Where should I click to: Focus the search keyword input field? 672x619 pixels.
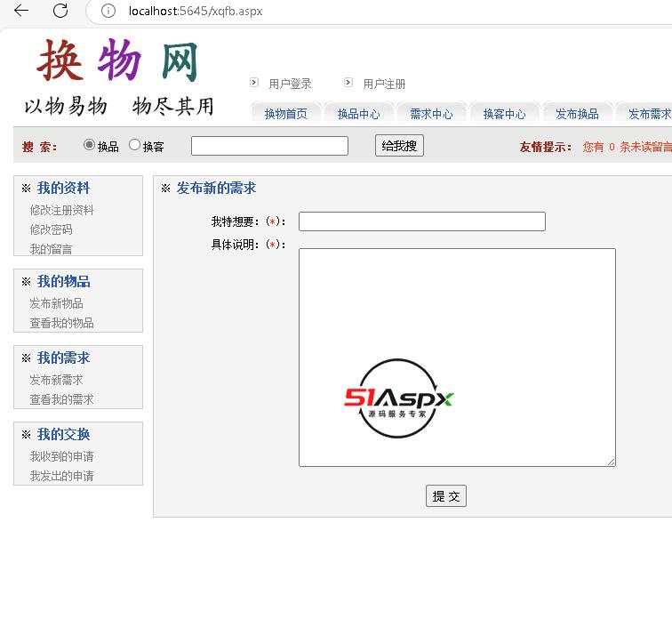[269, 146]
